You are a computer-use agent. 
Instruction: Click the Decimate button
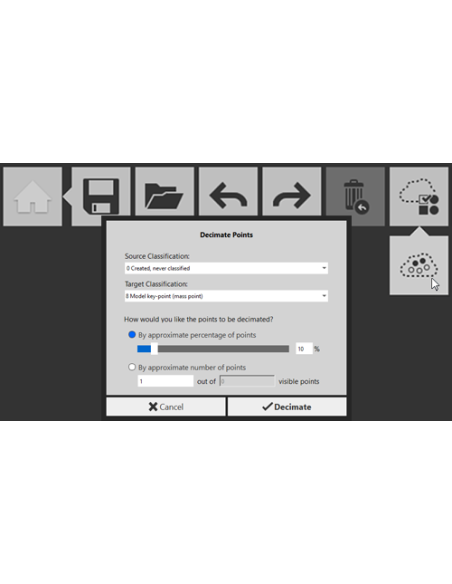[x=287, y=407]
